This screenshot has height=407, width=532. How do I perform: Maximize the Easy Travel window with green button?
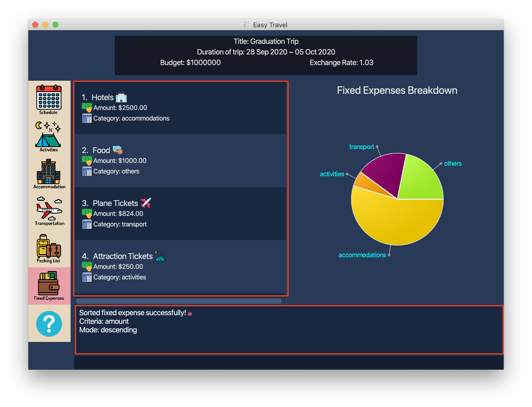click(55, 25)
